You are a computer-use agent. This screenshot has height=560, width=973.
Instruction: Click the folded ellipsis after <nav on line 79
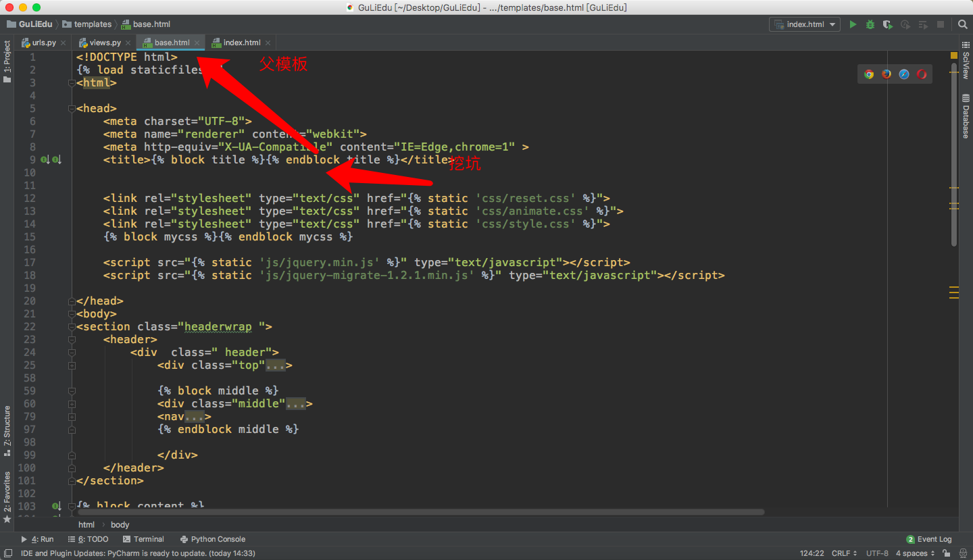click(x=194, y=417)
